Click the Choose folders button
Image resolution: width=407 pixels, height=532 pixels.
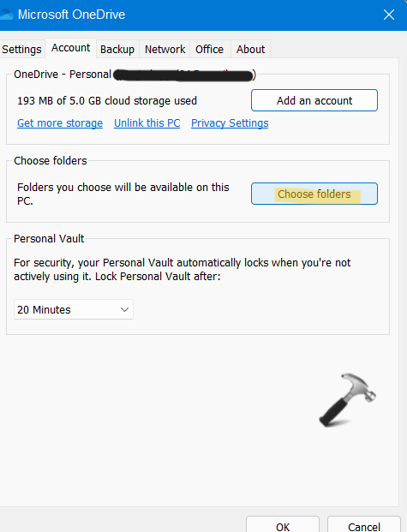coord(314,194)
